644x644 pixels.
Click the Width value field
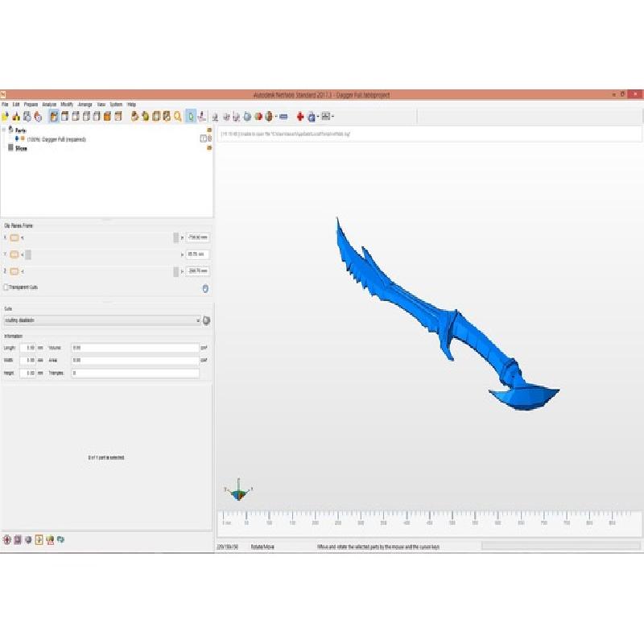tap(28, 361)
